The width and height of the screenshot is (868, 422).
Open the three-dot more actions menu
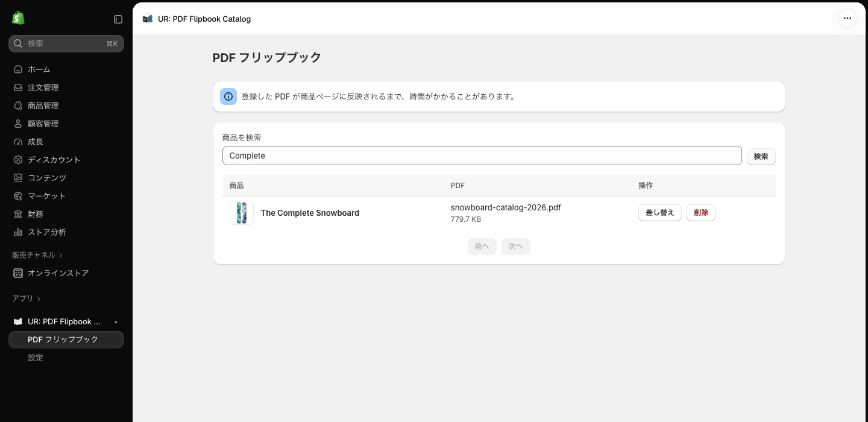[x=848, y=18]
